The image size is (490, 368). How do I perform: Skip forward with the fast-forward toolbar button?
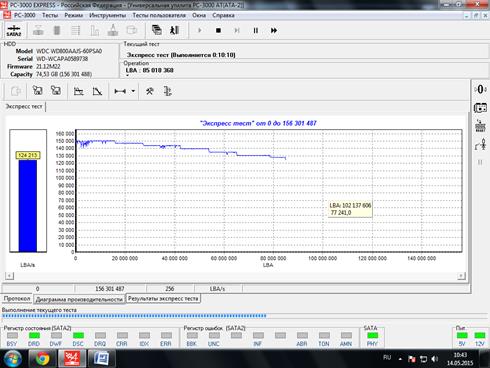274,30
